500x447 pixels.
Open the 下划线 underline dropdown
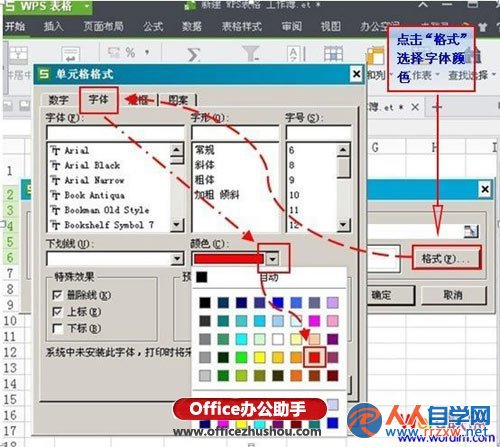click(177, 259)
